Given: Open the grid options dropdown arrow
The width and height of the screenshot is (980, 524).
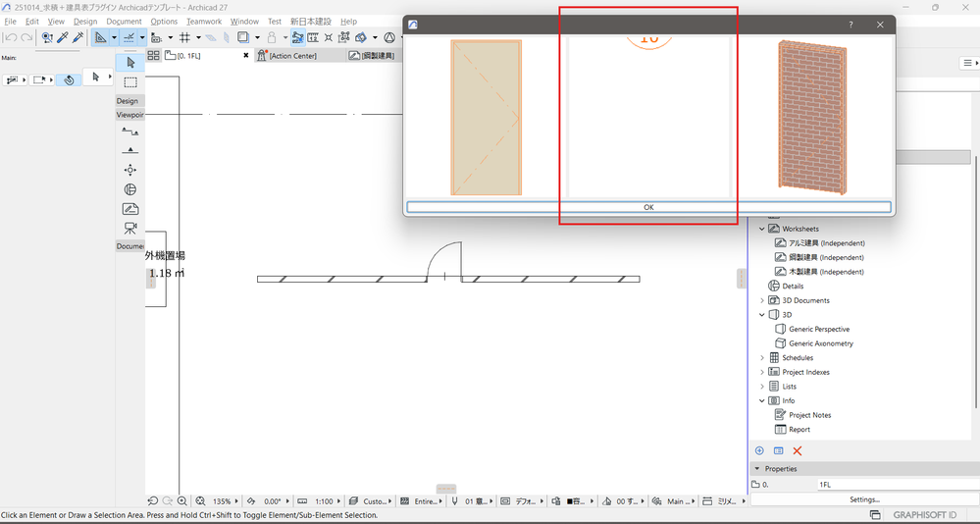Looking at the screenshot, I should pyautogui.click(x=198, y=37).
